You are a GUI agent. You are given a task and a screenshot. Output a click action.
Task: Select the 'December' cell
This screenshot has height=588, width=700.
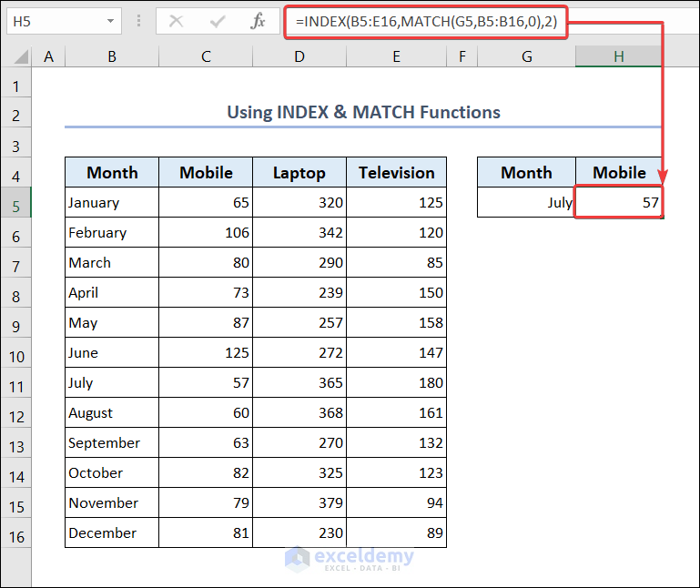(112, 532)
